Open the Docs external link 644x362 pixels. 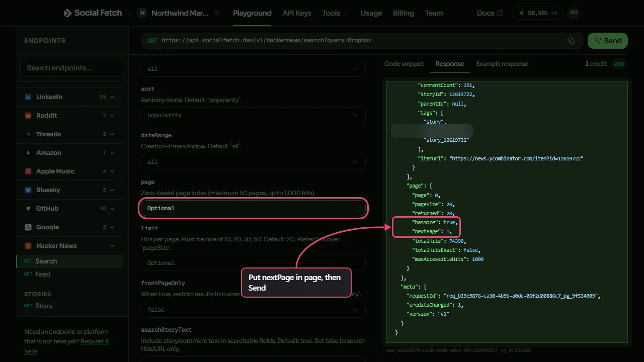click(x=490, y=13)
